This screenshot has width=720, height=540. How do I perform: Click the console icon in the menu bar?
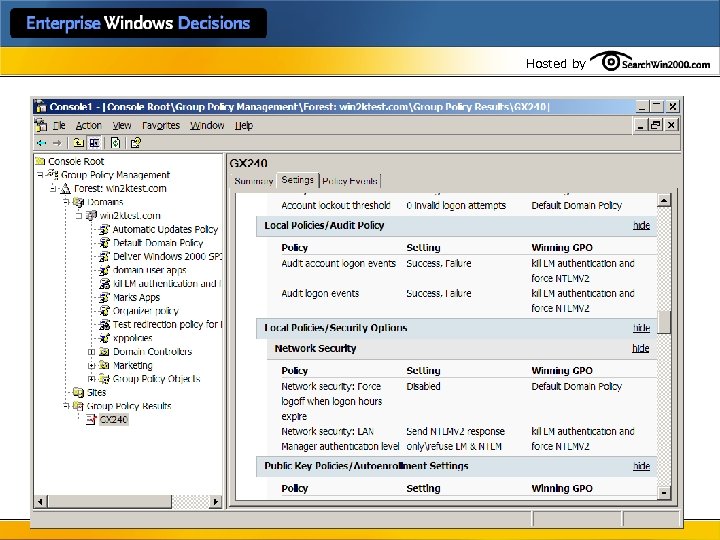[41, 125]
